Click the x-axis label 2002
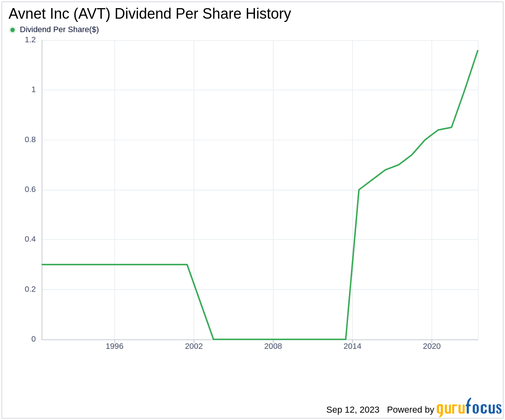This screenshot has width=505, height=420. click(x=194, y=346)
